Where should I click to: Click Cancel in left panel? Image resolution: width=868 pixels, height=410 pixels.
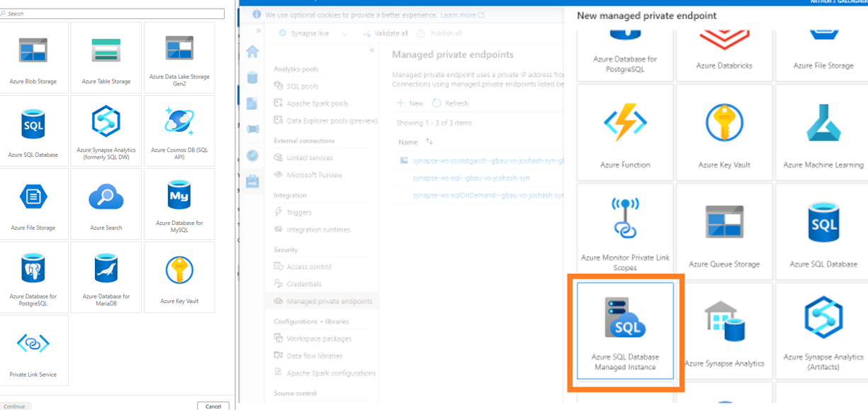point(213,406)
